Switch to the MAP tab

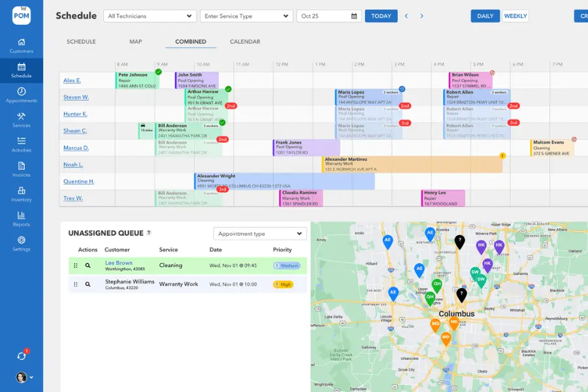[136, 42]
